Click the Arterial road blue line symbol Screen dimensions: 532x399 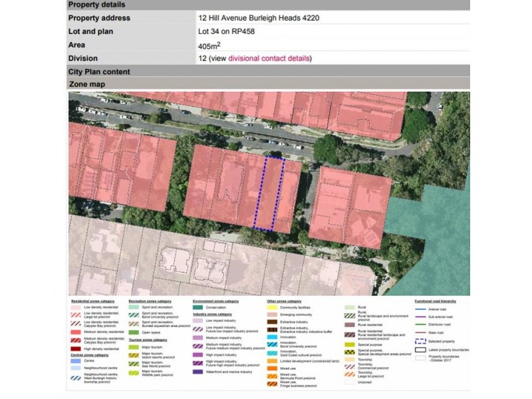(420, 309)
